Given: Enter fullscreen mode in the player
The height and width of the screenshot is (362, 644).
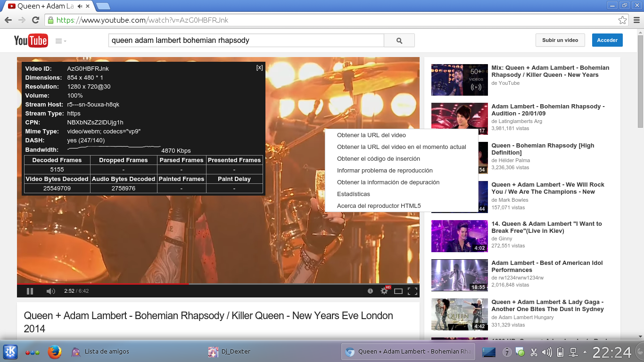Looking at the screenshot, I should (x=413, y=291).
